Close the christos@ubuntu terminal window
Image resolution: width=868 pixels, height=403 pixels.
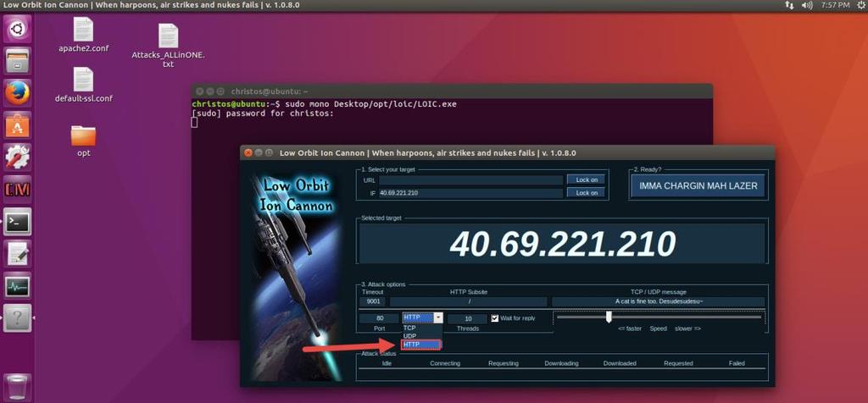point(200,91)
